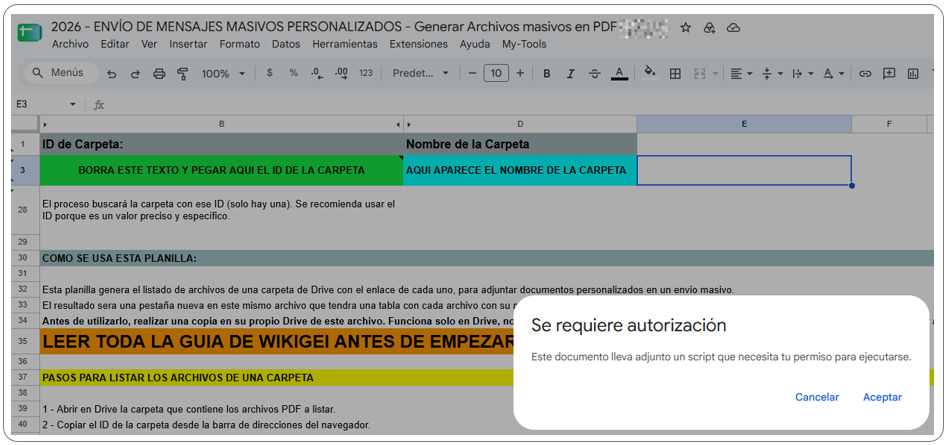Open the Predet... font dropdown
This screenshot has height=445, width=947.
click(x=420, y=73)
